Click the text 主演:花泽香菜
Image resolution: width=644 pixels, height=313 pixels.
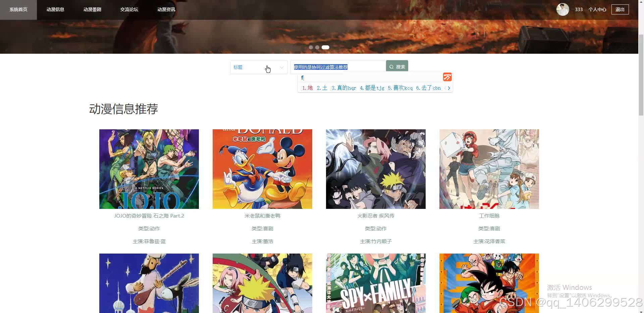click(x=489, y=241)
